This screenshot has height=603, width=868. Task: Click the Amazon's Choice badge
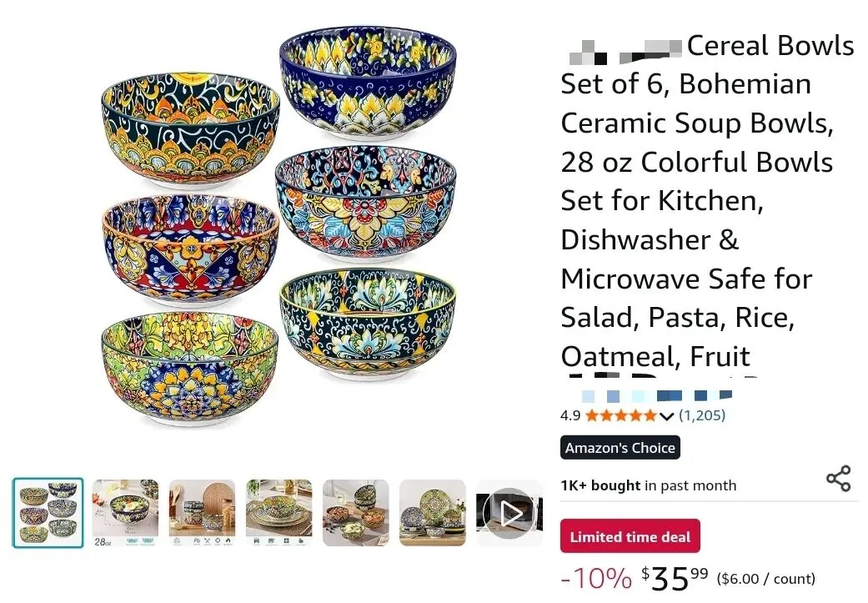point(620,447)
